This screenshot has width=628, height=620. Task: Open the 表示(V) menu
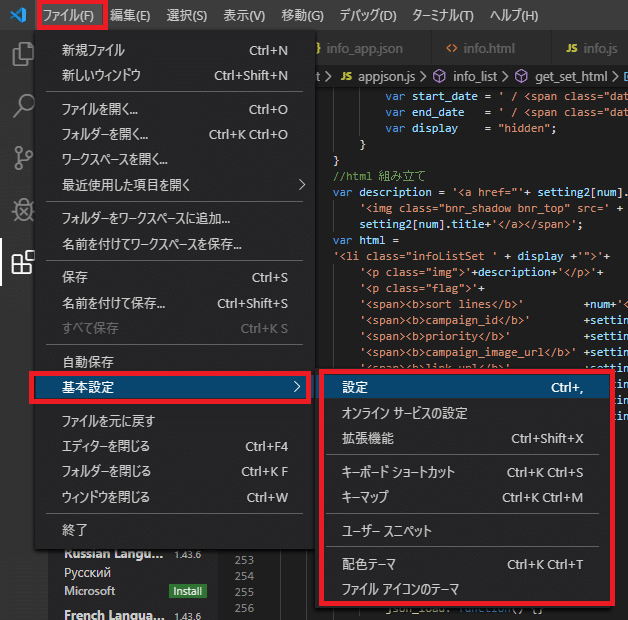tap(244, 16)
